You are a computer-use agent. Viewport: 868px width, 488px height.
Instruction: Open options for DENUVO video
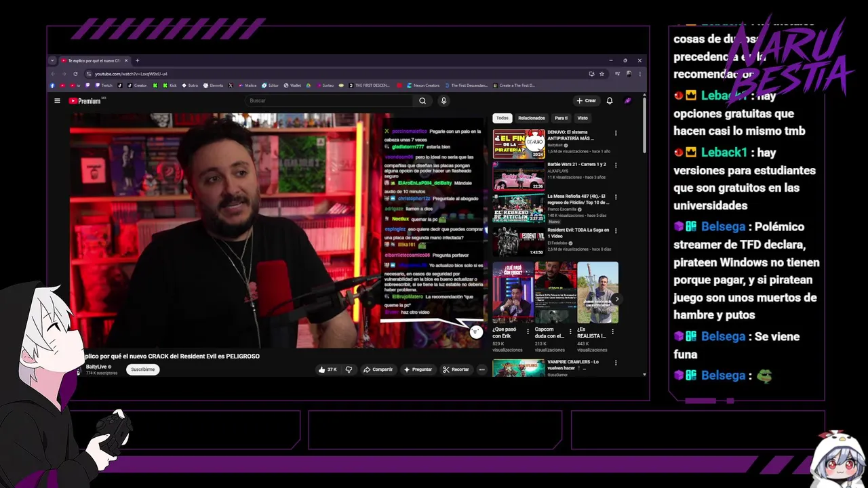(616, 134)
